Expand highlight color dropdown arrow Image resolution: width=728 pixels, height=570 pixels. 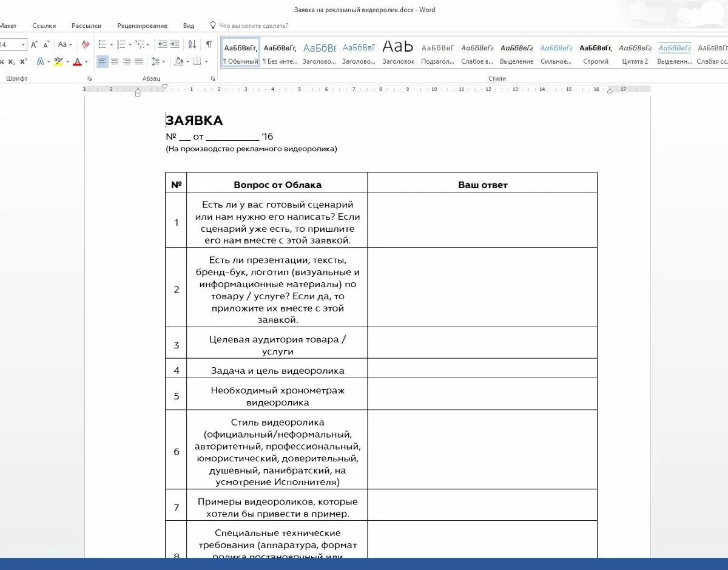coord(67,61)
